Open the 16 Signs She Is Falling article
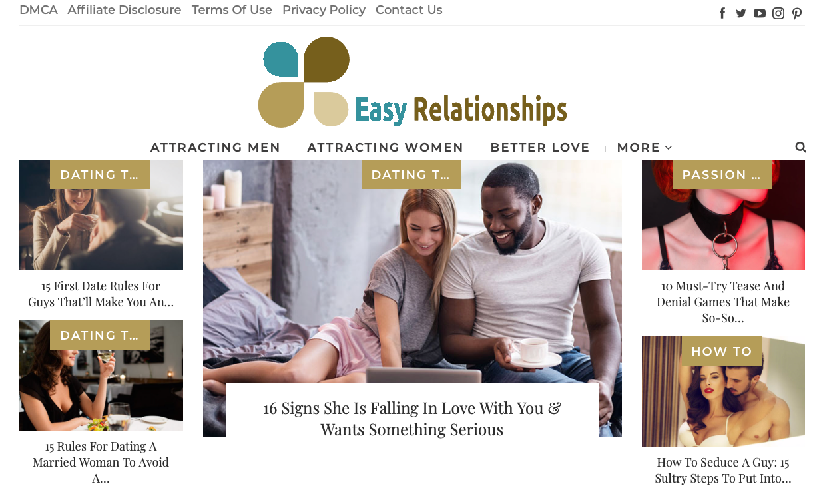Image resolution: width=823 pixels, height=504 pixels. pos(412,419)
